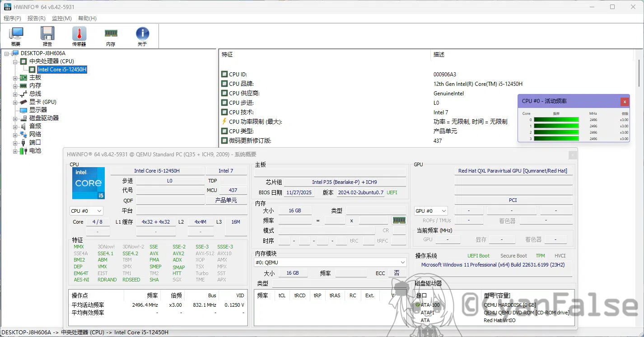
Task: Click the Intel Core i5 logo image
Action: (89, 183)
